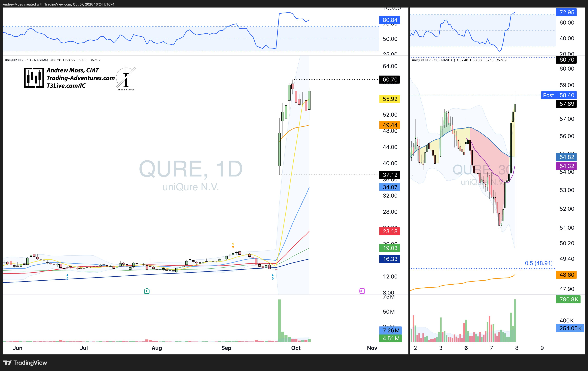588x371 pixels.
Task: Click the candlestick logo beside Andrew Moss
Action: (x=34, y=78)
